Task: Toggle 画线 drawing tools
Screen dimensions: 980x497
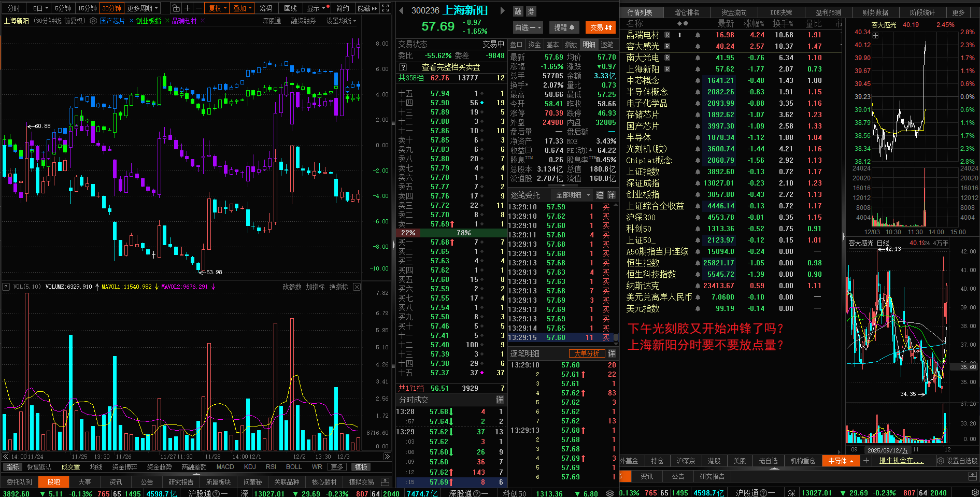Action: tap(291, 8)
